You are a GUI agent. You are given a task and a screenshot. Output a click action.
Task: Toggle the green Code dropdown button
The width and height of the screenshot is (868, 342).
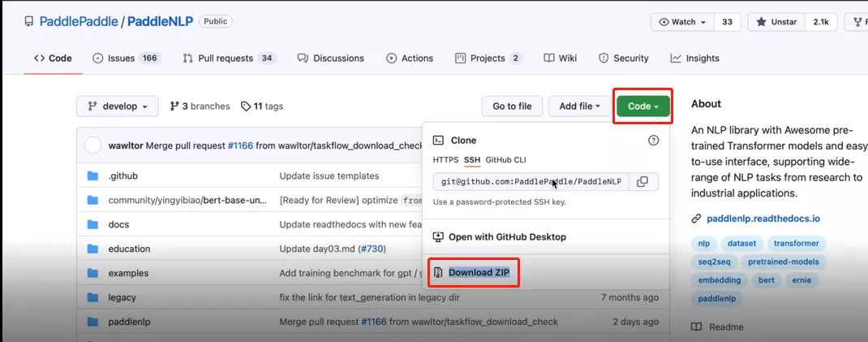coord(642,106)
